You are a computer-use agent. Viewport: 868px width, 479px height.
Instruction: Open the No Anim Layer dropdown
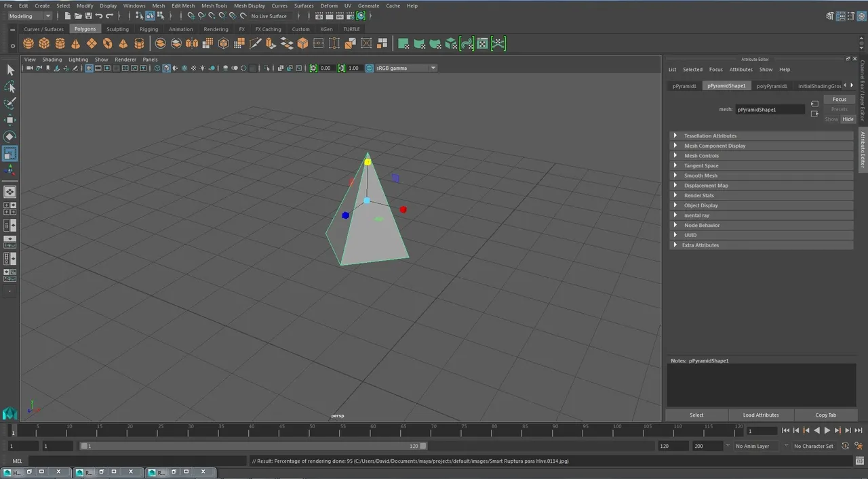[x=756, y=446]
